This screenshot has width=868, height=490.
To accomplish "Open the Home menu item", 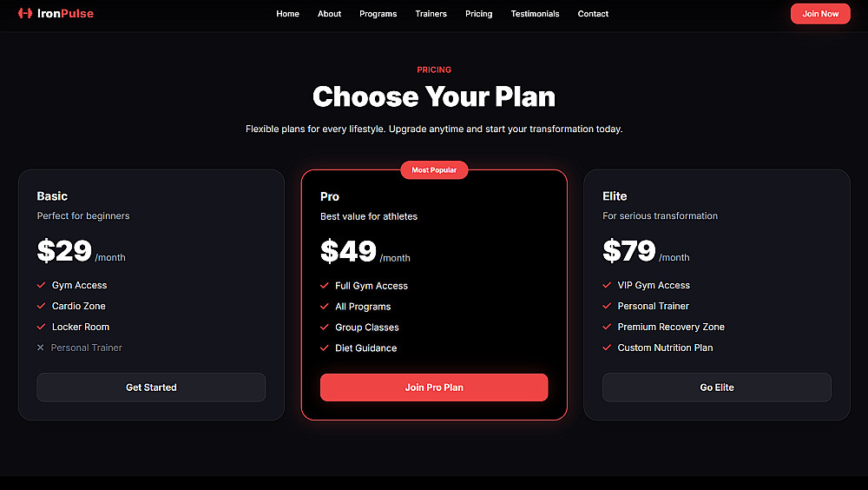I will tap(287, 14).
